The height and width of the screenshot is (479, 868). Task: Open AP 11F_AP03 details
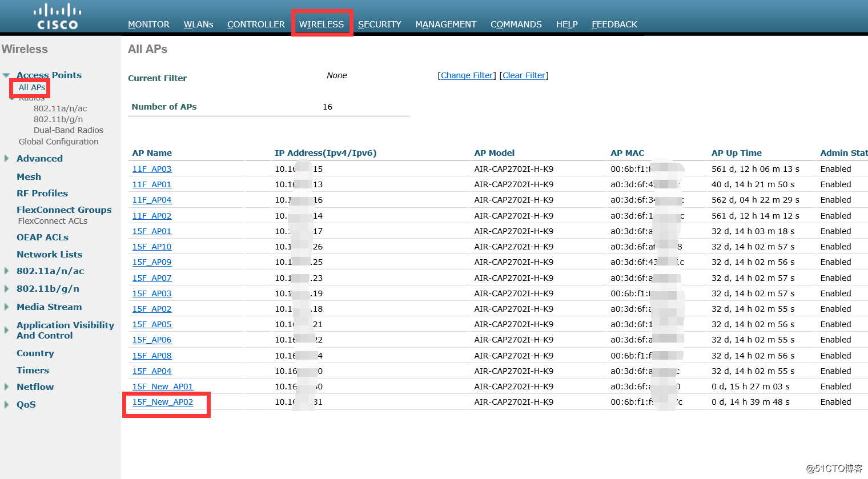click(x=152, y=169)
